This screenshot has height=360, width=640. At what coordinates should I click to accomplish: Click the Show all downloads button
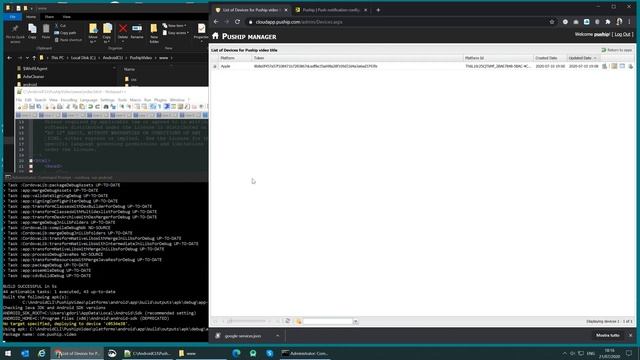click(x=607, y=336)
